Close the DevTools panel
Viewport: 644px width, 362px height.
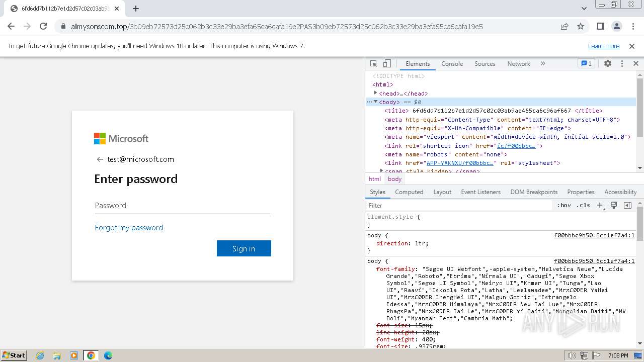tap(635, 64)
